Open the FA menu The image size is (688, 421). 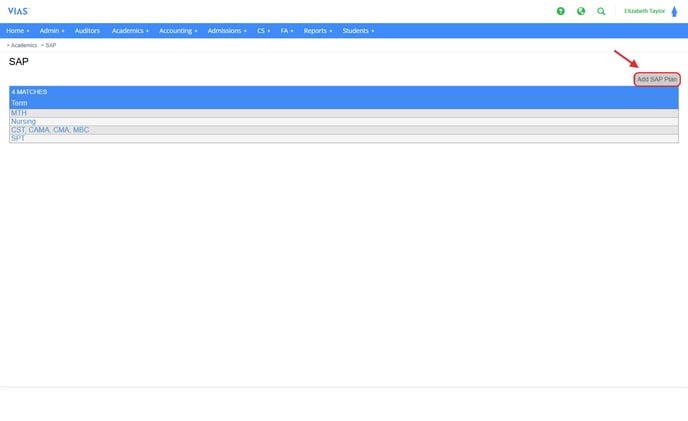pyautogui.click(x=287, y=31)
